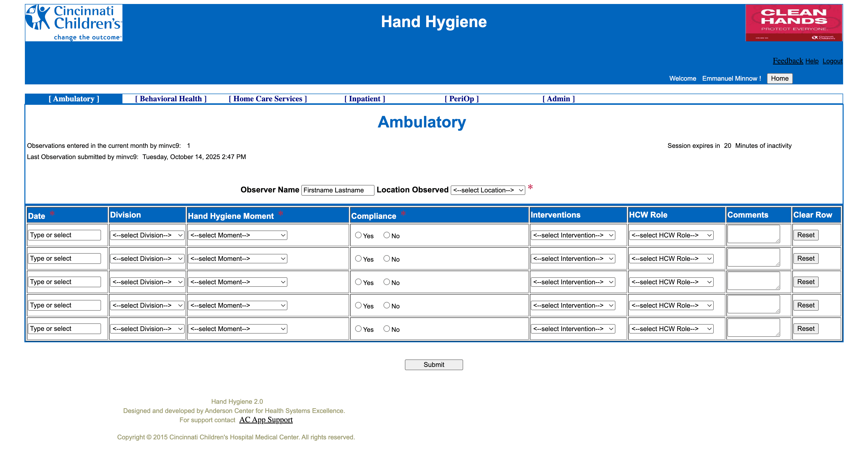
Task: Open the PeriOp tab
Action: pos(462,99)
